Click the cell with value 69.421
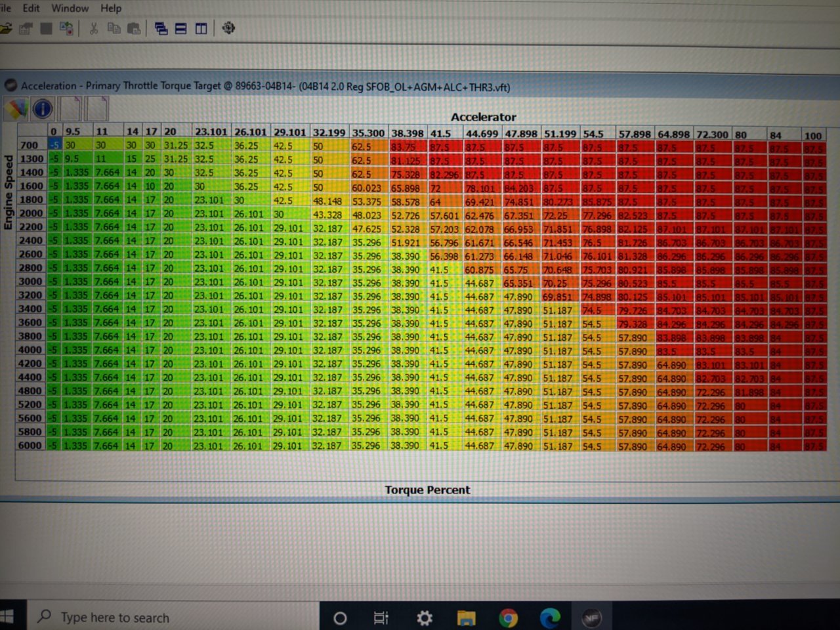 482,202
